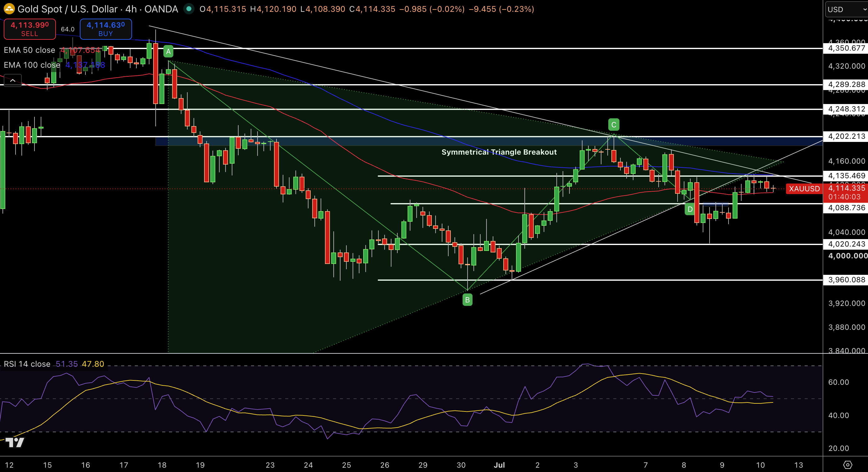The width and height of the screenshot is (868, 472).
Task: Click the green market status dot
Action: pyautogui.click(x=189, y=9)
